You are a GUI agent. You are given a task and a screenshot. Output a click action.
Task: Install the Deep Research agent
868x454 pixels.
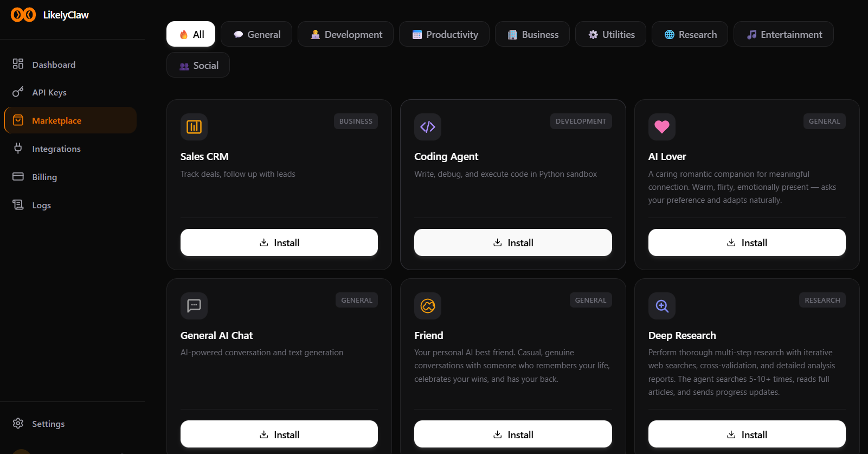pos(747,434)
